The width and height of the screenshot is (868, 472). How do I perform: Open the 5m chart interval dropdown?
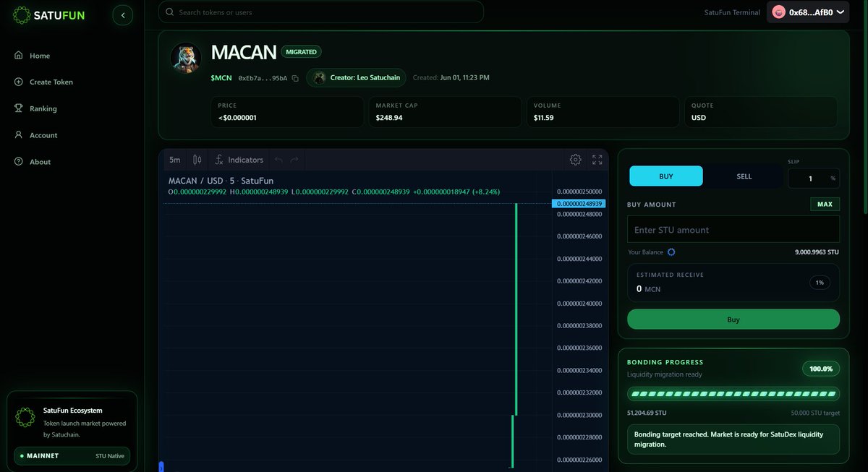pos(174,160)
